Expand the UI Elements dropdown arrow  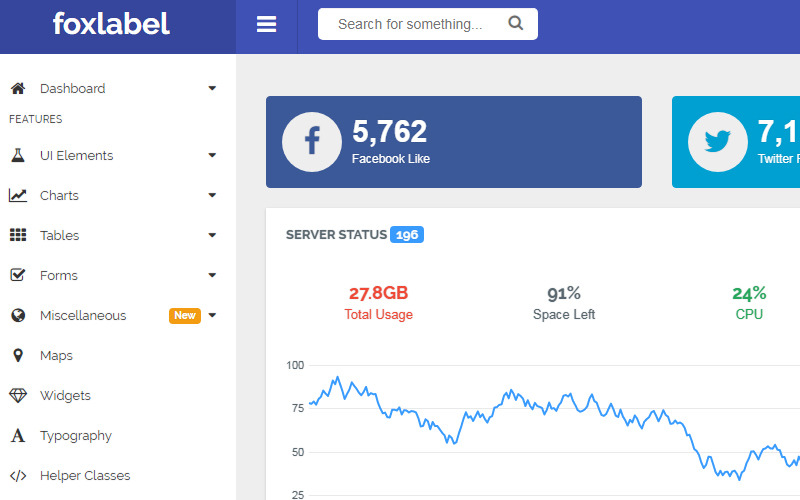[x=212, y=155]
